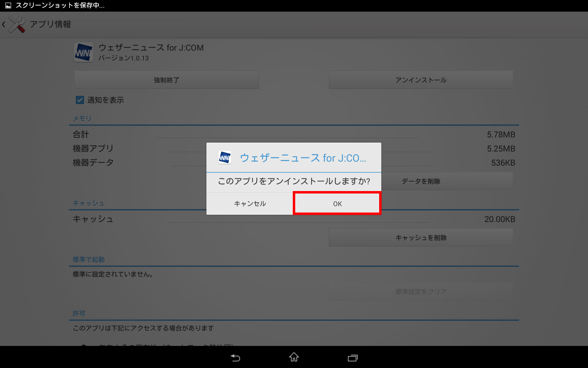This screenshot has width=588, height=368.
Task: Tap the キャッシュを削除 button
Action: [x=421, y=238]
